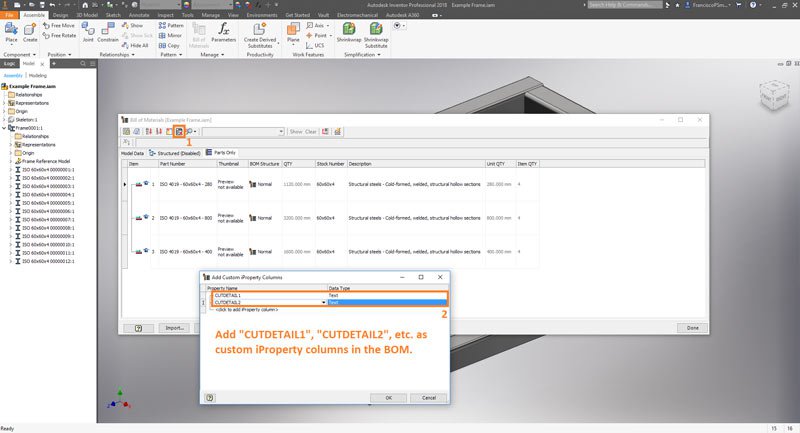Switch to the Annotate ribbon tab
This screenshot has height=433, width=800.
139,15
